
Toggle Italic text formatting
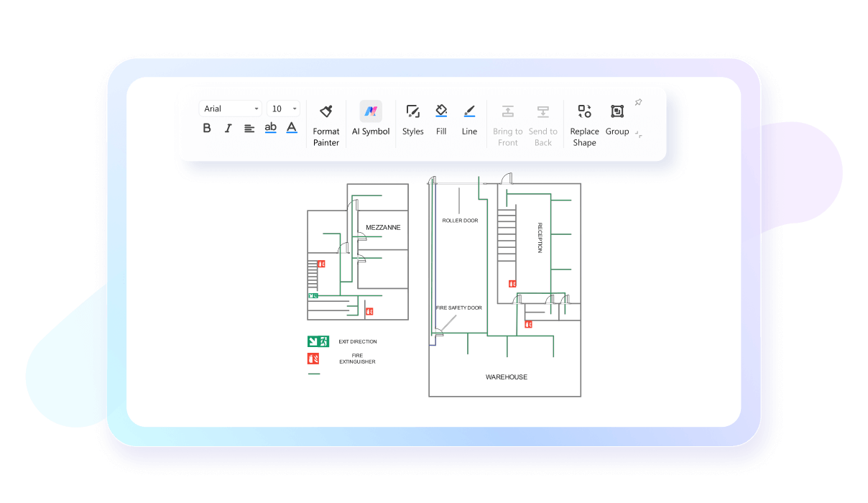[x=228, y=128]
